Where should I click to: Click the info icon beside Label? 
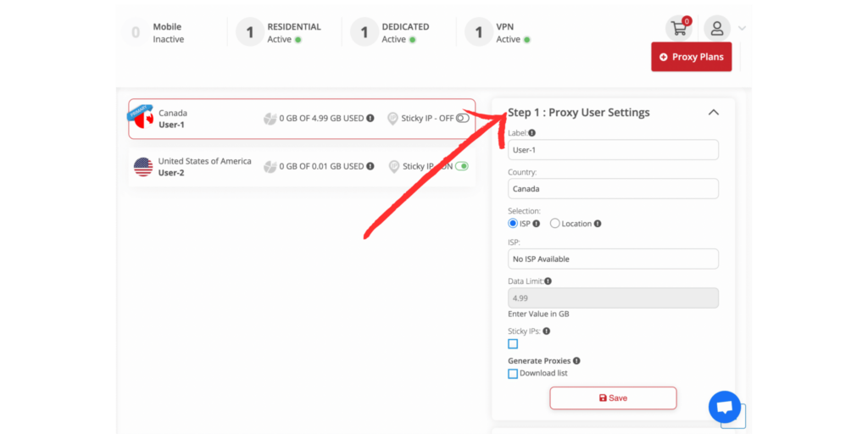tap(532, 133)
